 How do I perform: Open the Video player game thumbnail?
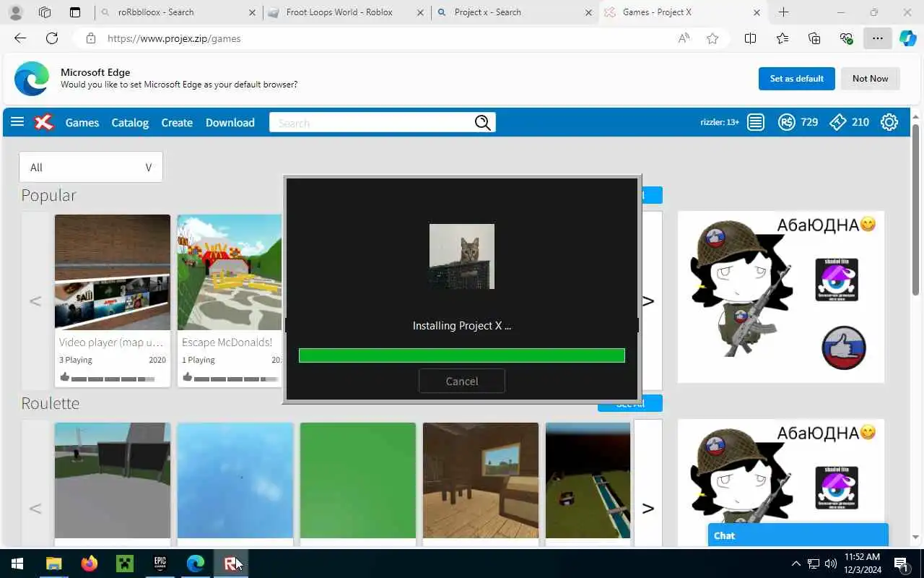point(113,272)
